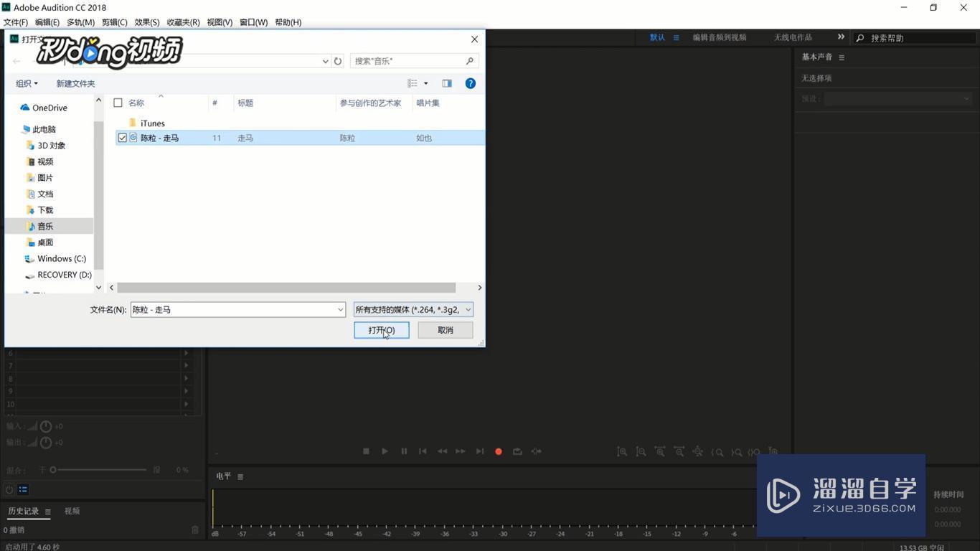Expand effect slot 6 arrow
Screen dimensions: 980x551
[186, 353]
